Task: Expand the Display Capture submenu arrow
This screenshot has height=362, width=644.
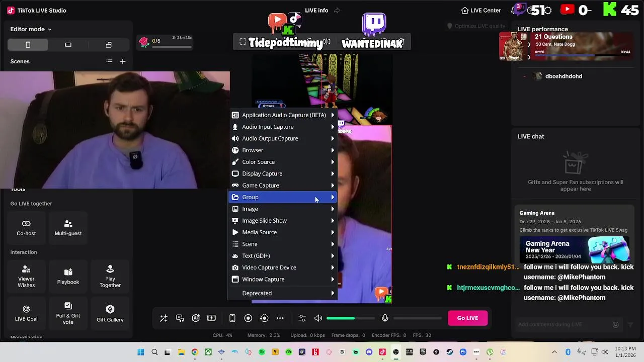Action: click(x=333, y=173)
